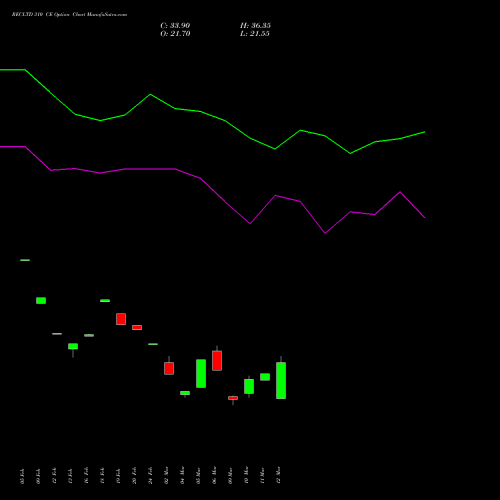Click the red candle above 02 Mar
The width and height of the screenshot is (500, 500).
169,368
